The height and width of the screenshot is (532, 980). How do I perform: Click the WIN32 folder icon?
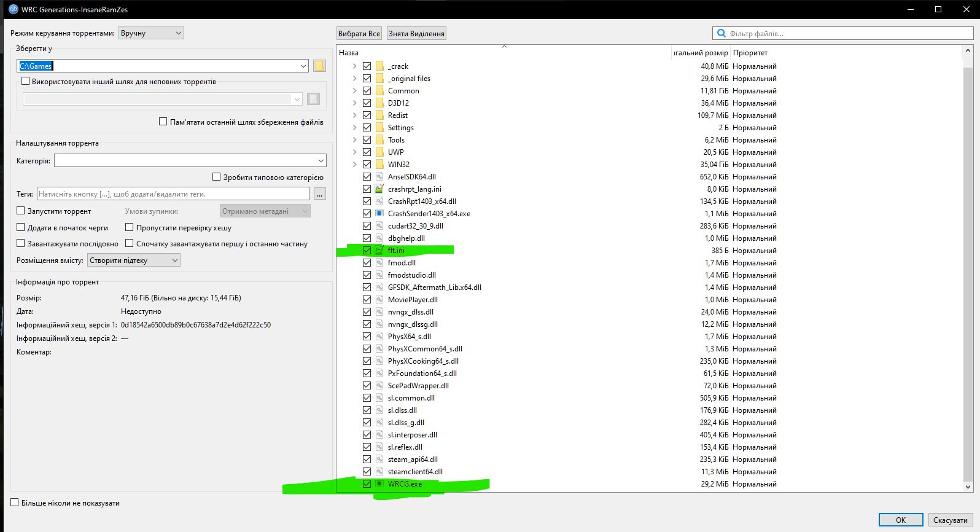coord(379,165)
